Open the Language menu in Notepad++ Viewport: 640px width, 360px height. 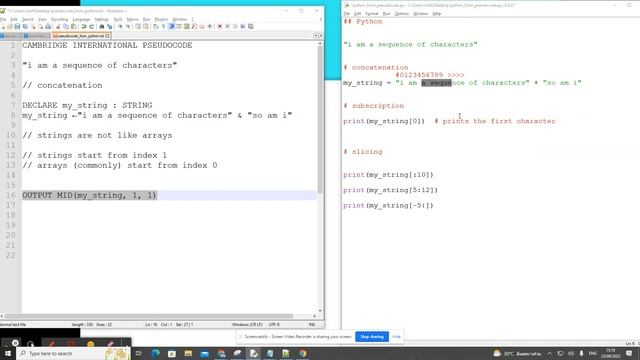[81, 19]
